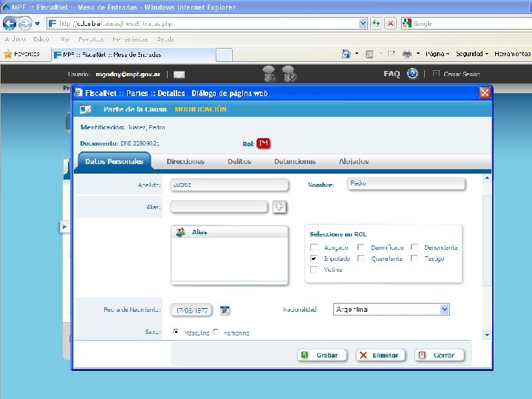532x399 pixels.
Task: Click the Parte de la Causa edit icon
Action: 85,109
